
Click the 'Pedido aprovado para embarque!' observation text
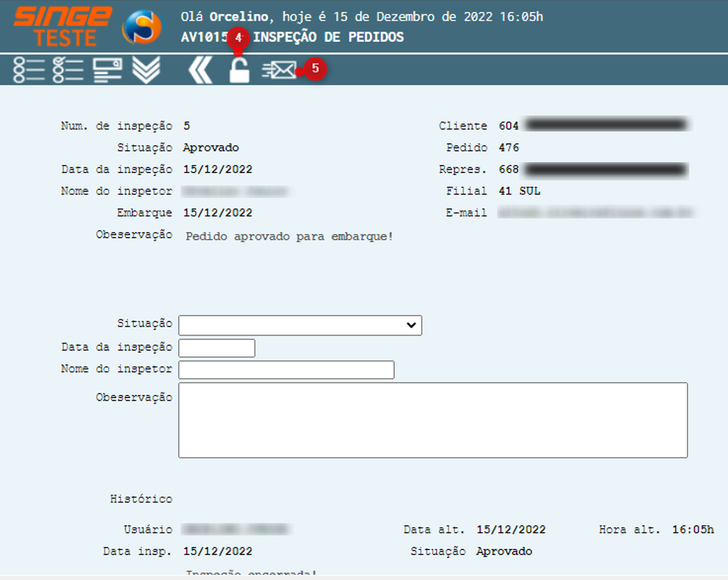(289, 237)
